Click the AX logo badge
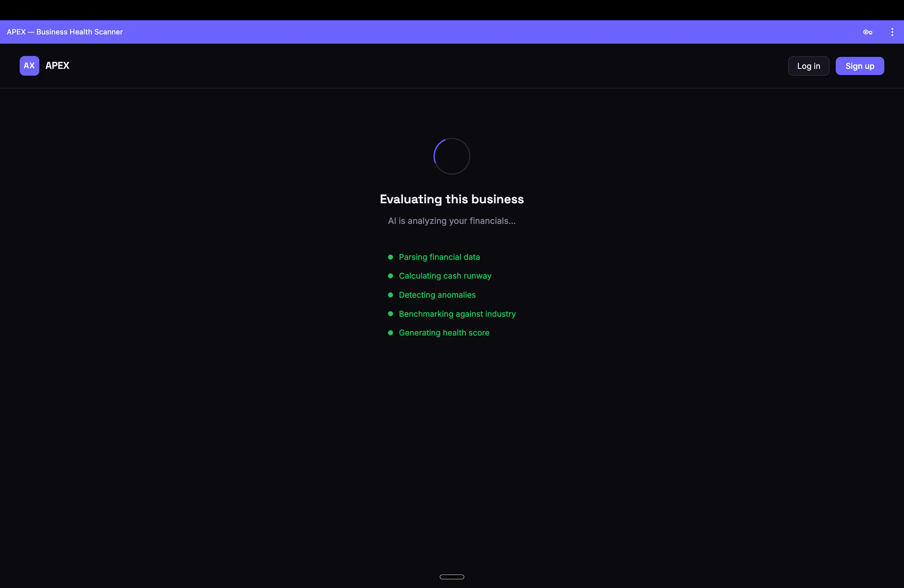The width and height of the screenshot is (904, 588). (29, 66)
